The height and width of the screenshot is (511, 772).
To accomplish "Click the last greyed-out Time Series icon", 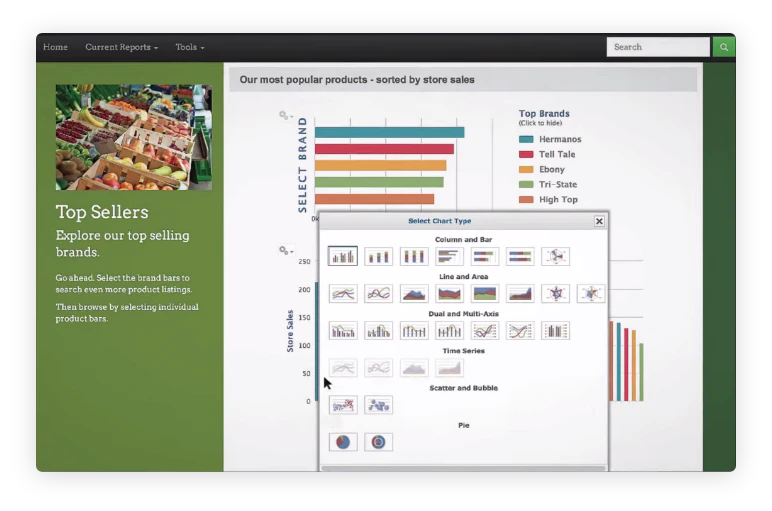I will point(449,368).
